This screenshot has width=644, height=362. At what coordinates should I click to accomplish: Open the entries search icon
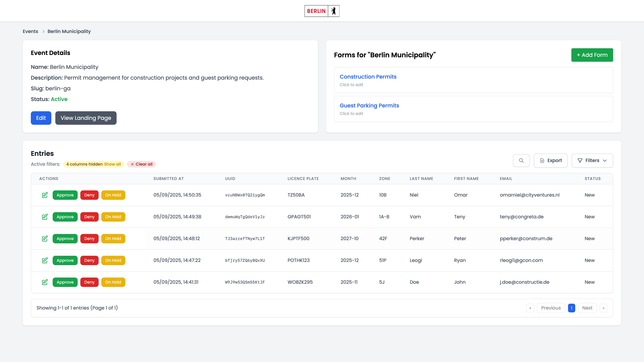click(x=521, y=160)
